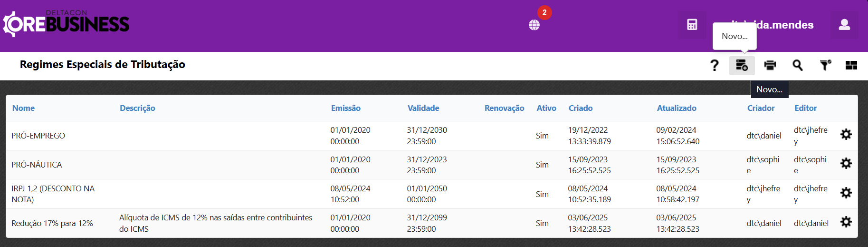
Task: Sort table by Nome column header
Action: tap(23, 108)
